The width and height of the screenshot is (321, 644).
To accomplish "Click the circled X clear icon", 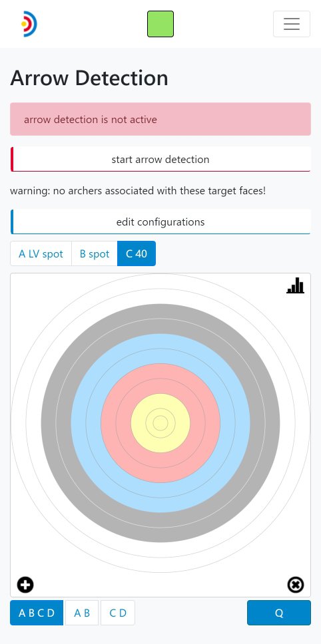I will click(x=296, y=585).
